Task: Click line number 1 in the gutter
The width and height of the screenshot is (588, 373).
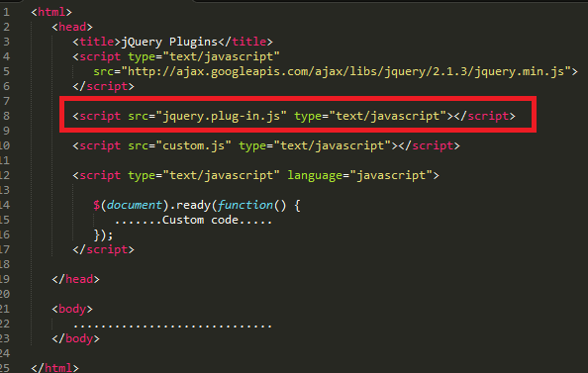Action: 6,12
